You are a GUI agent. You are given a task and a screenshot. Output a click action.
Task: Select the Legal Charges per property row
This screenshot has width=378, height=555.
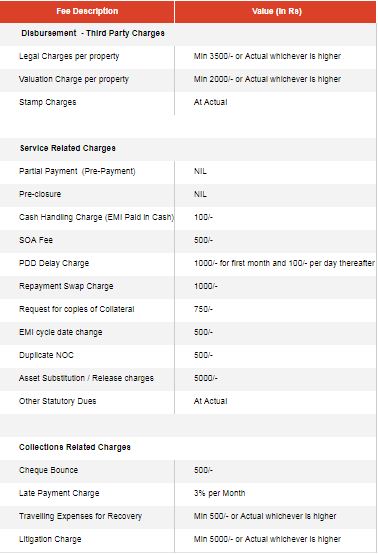[188, 56]
